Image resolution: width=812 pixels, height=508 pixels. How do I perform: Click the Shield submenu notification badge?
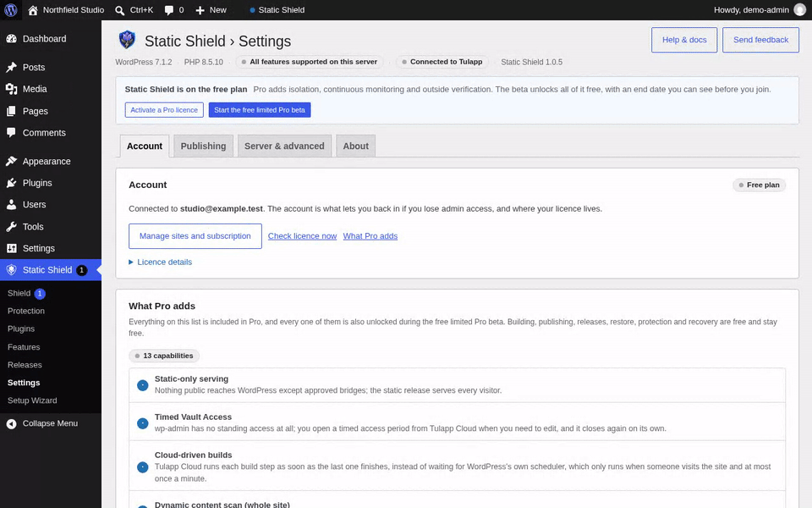(x=40, y=294)
